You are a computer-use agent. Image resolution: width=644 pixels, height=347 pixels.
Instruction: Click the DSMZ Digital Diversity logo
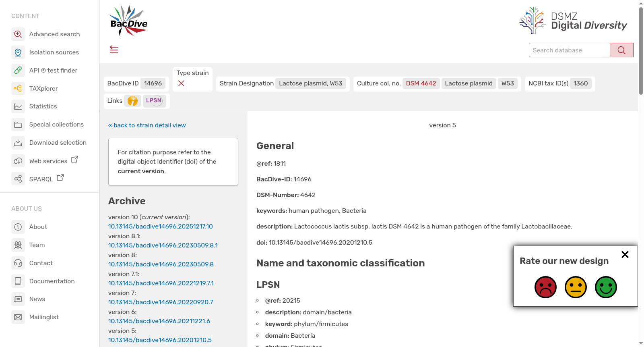point(573,21)
